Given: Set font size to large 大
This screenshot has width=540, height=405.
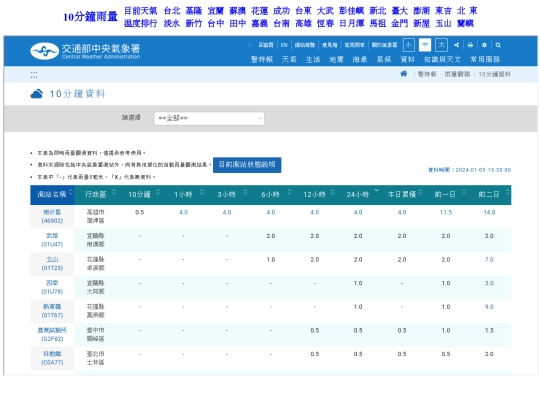Looking at the screenshot, I should (442, 45).
